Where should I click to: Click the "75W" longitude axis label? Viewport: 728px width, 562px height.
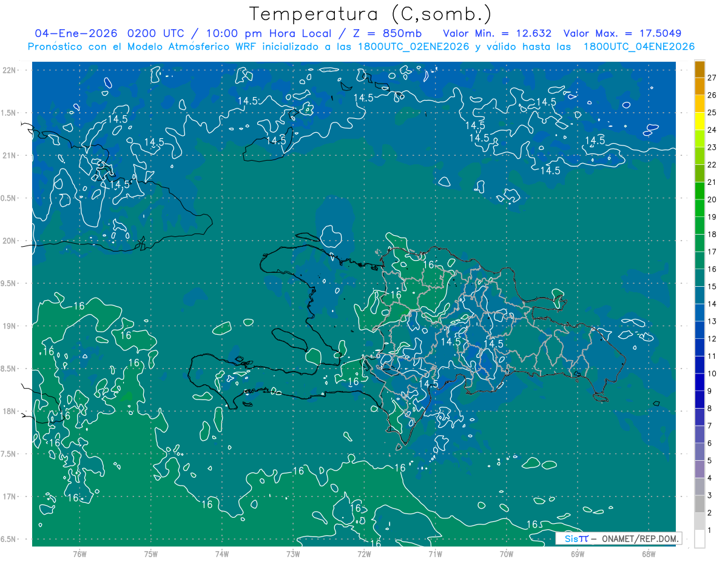coord(151,554)
